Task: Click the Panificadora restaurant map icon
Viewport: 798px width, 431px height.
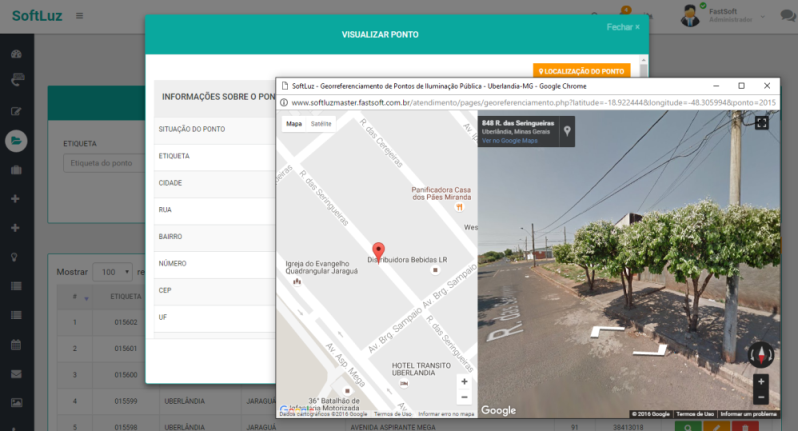Action: [x=460, y=207]
